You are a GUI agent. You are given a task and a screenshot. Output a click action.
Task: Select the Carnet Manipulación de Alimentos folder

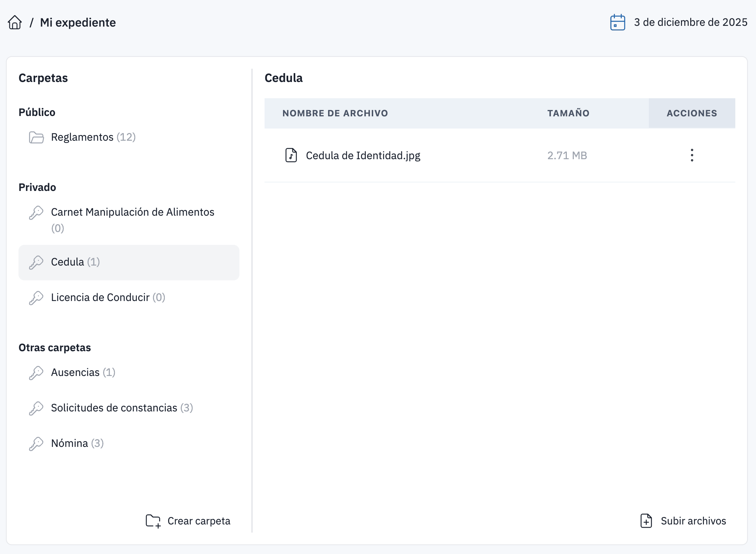point(132,212)
